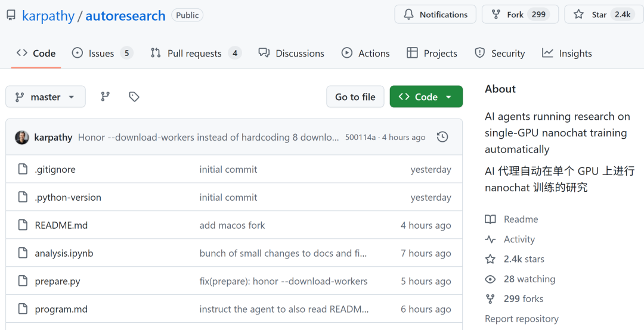Click the 500114a commit hash link
The height and width of the screenshot is (330, 644).
tap(360, 137)
